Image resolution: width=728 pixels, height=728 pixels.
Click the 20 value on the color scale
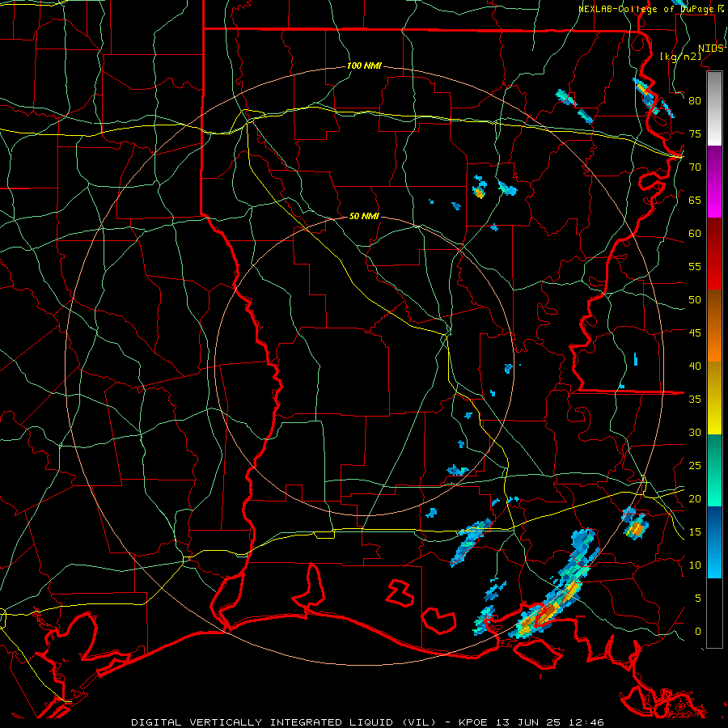click(695, 499)
